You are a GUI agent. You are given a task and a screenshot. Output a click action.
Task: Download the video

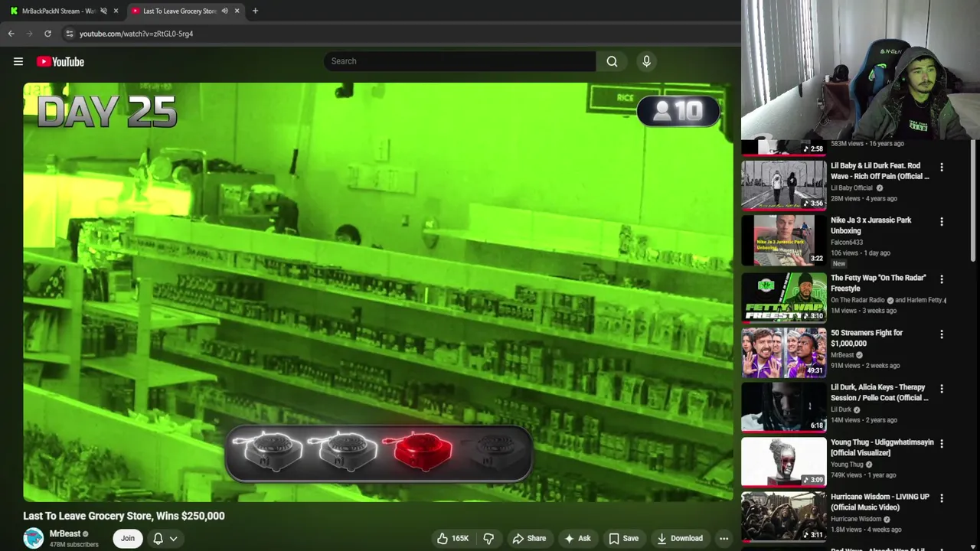(680, 538)
